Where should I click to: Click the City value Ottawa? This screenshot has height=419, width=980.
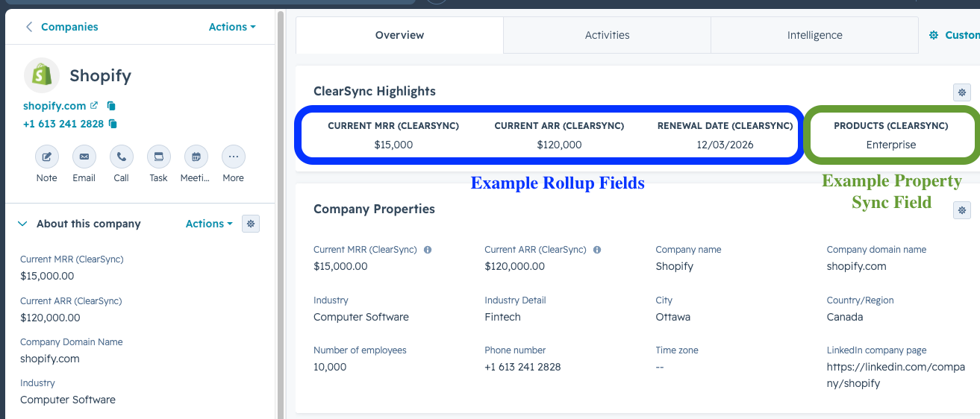pyautogui.click(x=673, y=317)
